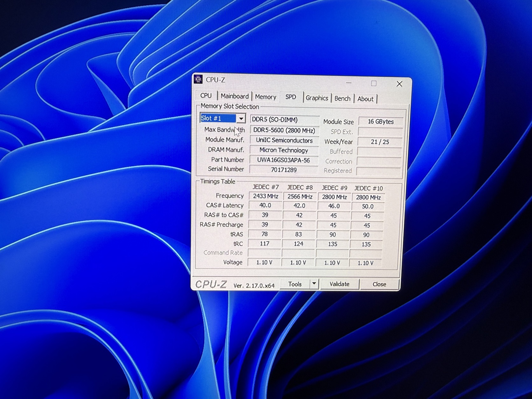Viewport: 532px width, 399px height.
Task: Switch to the Memory tab
Action: pos(266,97)
